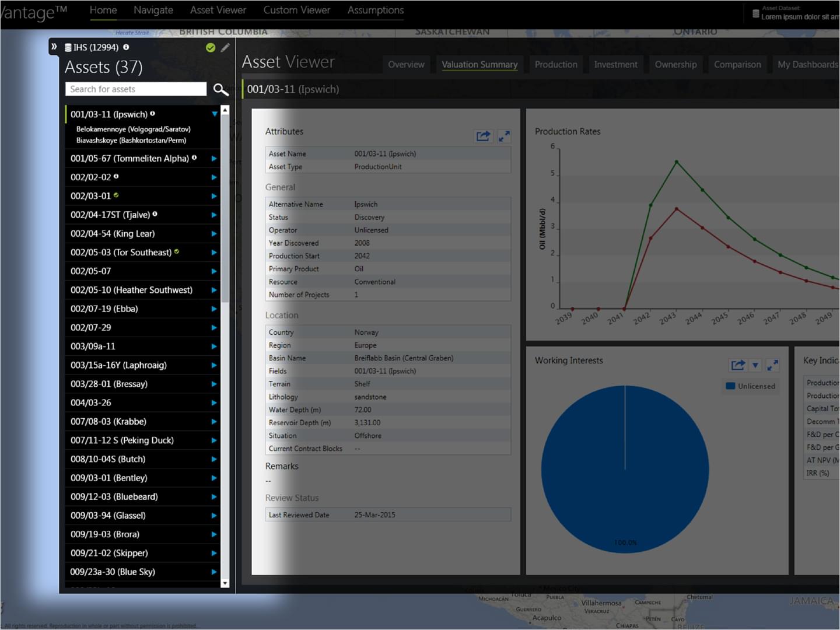
Task: Toggle the Unlicensed legend entry in Working Interests
Action: click(750, 386)
